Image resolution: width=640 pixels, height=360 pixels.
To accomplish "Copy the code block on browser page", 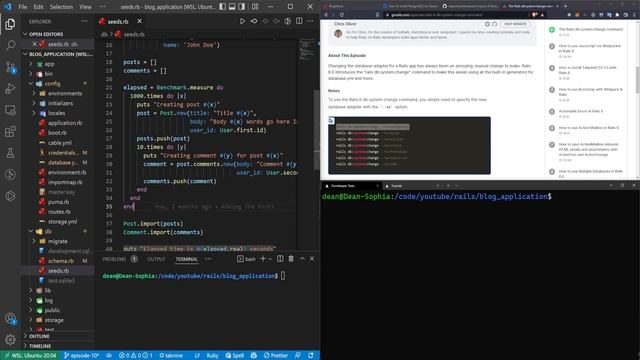I will click(x=331, y=120).
